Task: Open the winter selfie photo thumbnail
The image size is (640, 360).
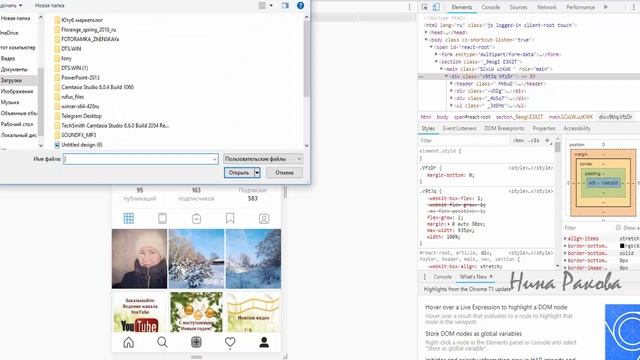Action: 140,259
